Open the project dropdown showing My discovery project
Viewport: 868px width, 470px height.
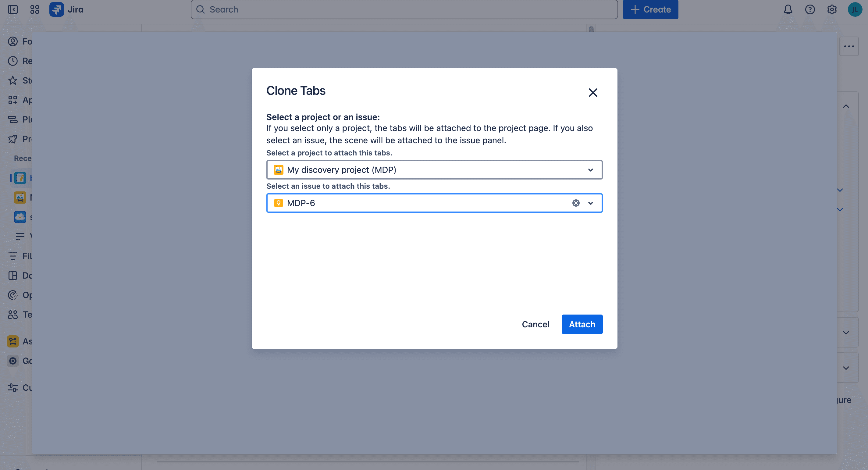click(434, 170)
